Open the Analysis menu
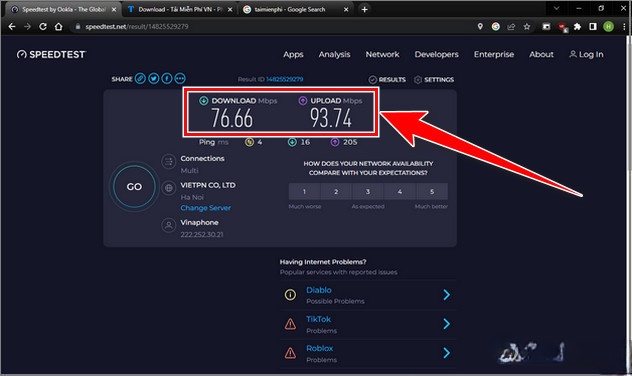Screen dimensions: 632x376 coord(334,54)
